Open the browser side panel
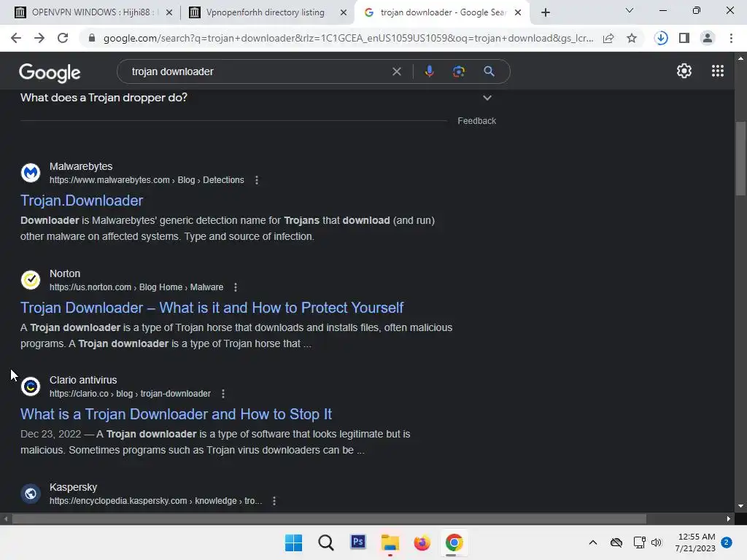The image size is (747, 560). [x=684, y=38]
